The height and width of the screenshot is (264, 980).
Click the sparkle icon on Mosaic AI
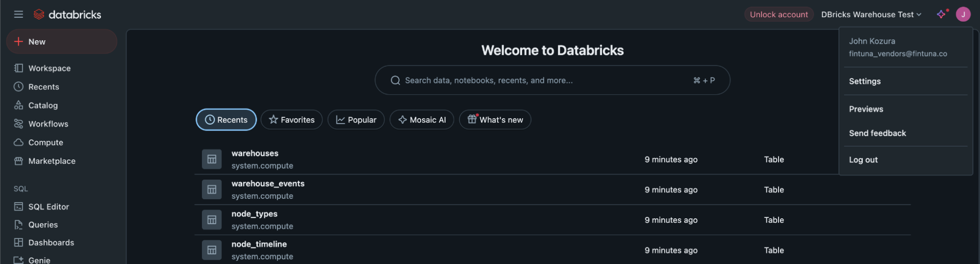click(x=402, y=120)
